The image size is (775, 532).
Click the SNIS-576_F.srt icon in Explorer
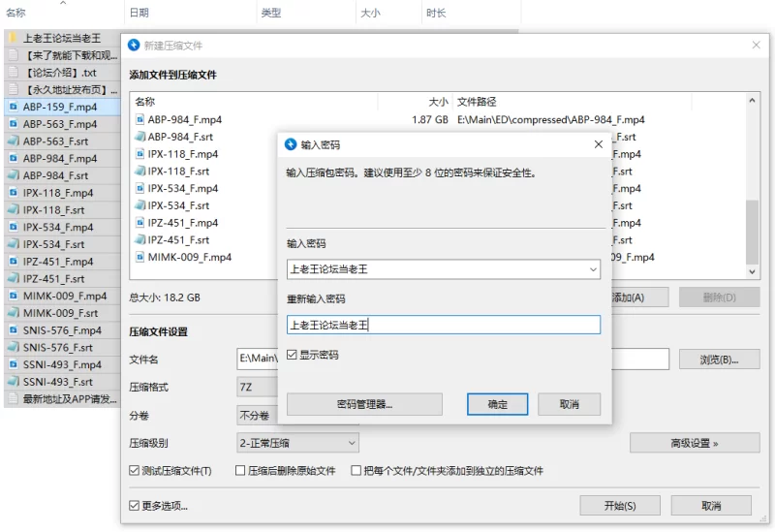coord(14,347)
